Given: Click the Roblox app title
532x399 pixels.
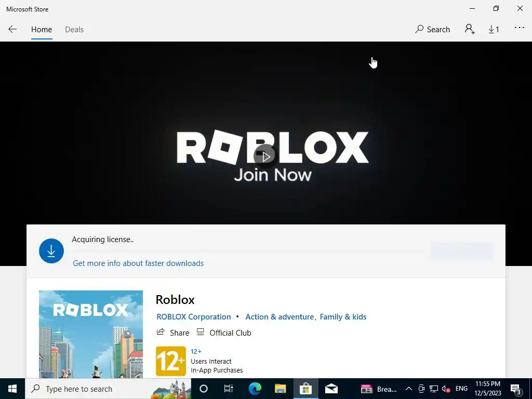Looking at the screenshot, I should pos(175,300).
